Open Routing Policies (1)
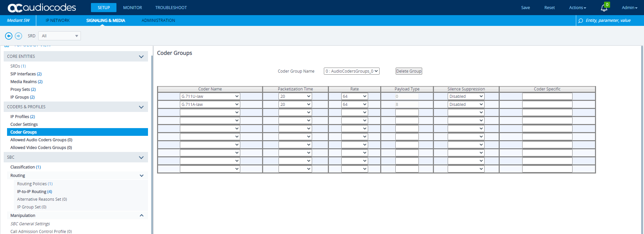 pos(35,184)
